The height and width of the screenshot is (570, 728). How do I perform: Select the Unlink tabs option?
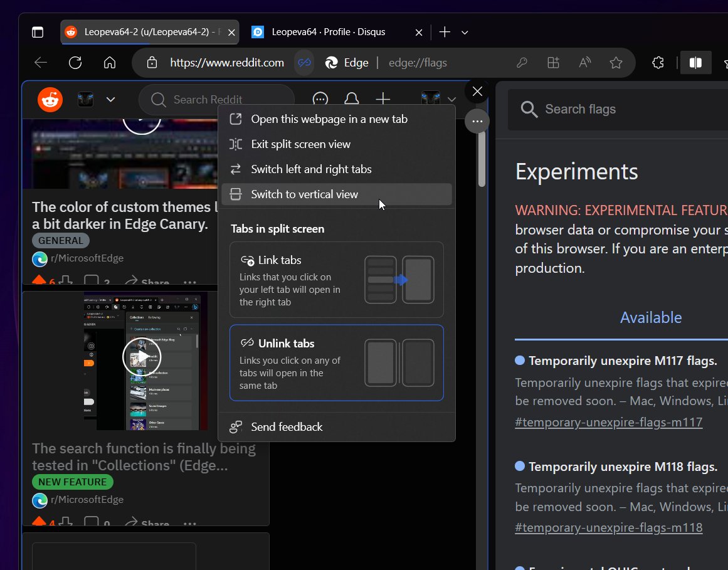pyautogui.click(x=336, y=363)
